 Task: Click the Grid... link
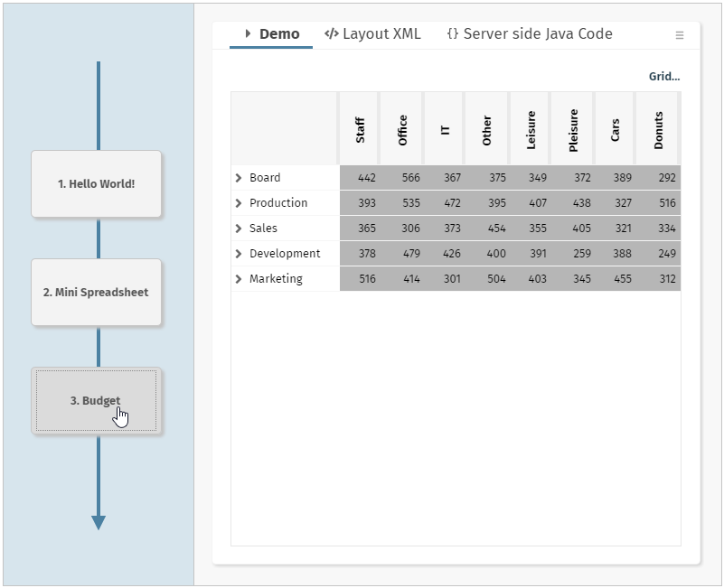[663, 77]
